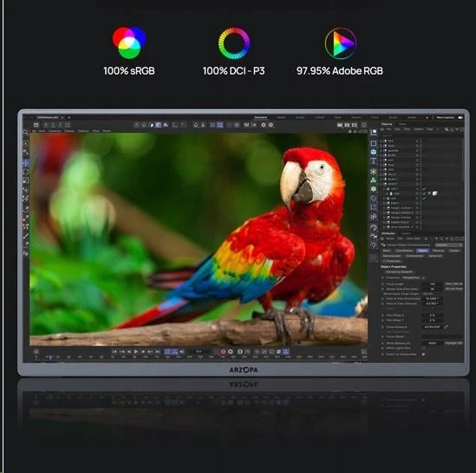Toggle Autokeying next to the record button
The image size is (476, 473).
pos(231,351)
